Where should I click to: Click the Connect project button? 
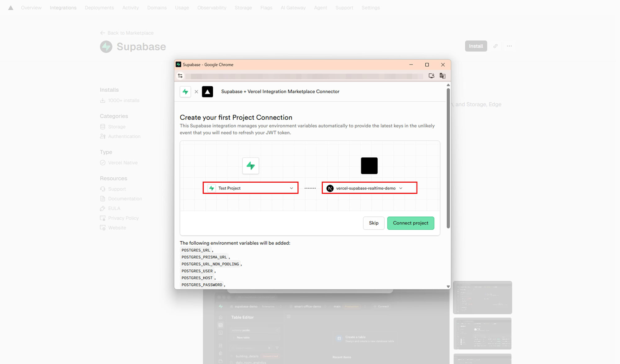tap(411, 223)
